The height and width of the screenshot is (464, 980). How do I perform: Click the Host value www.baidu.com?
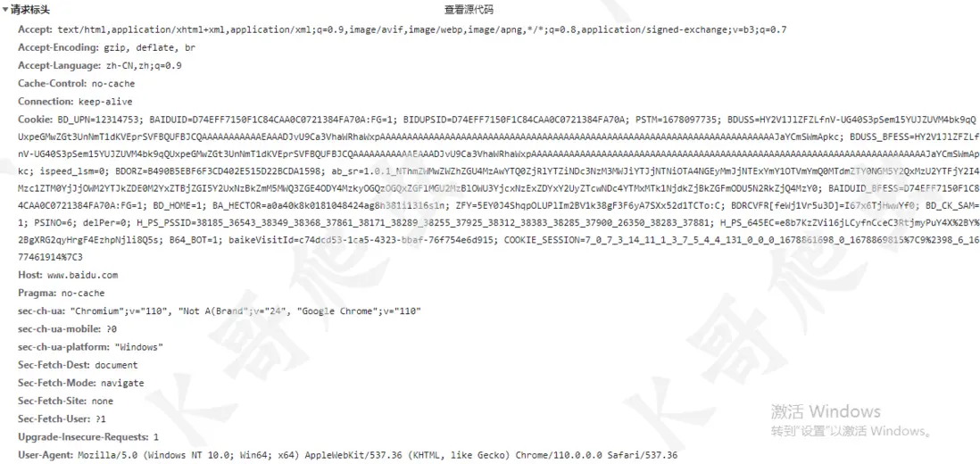pyautogui.click(x=82, y=275)
